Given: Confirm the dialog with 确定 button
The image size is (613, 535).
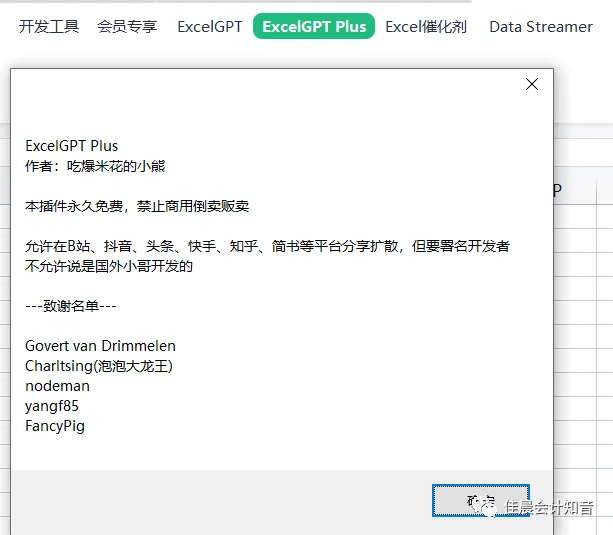Looking at the screenshot, I should (481, 500).
